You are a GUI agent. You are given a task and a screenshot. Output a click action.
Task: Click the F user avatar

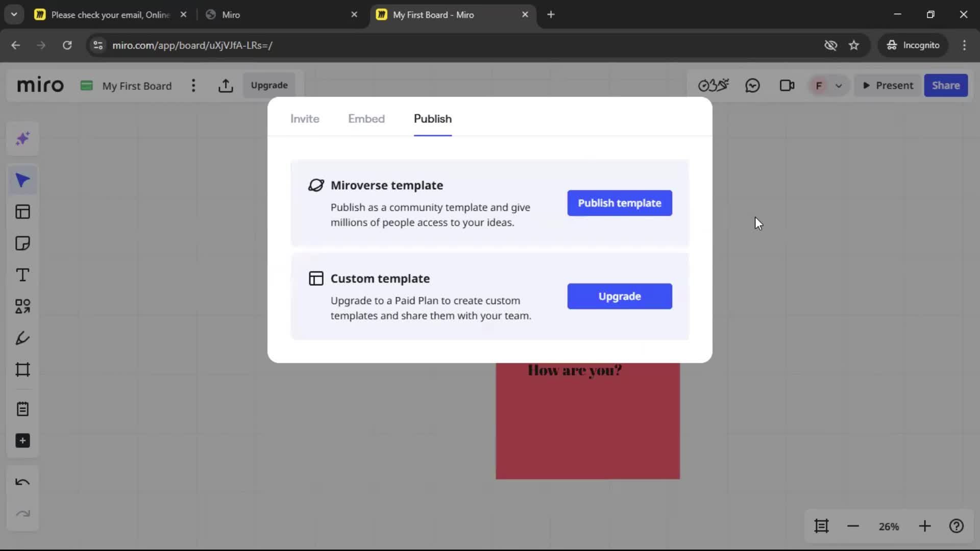tap(819, 86)
